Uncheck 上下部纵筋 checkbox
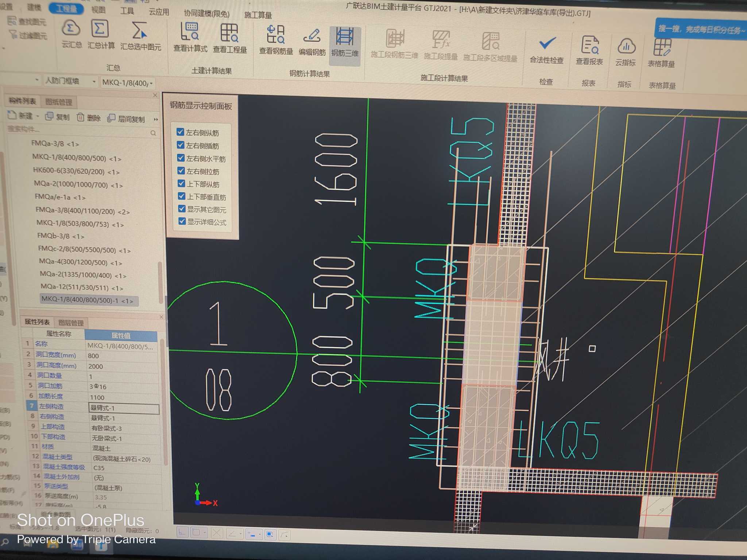The width and height of the screenshot is (747, 560). tap(182, 183)
